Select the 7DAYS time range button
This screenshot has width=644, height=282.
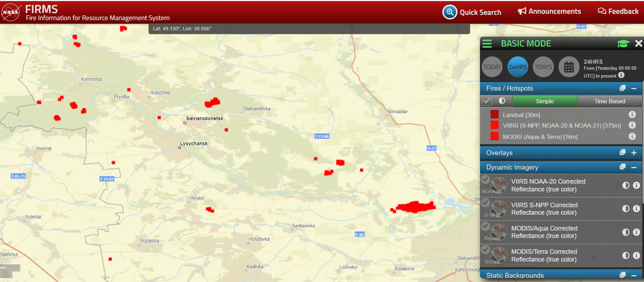(x=543, y=67)
